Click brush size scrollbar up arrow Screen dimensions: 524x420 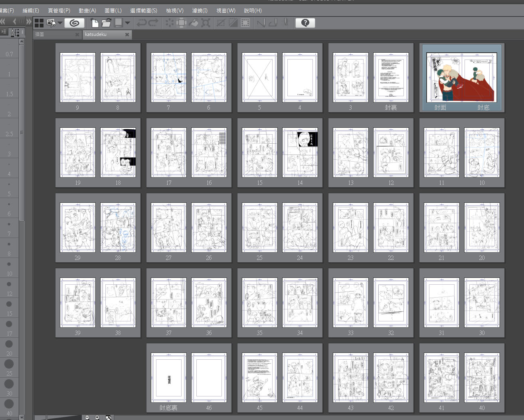pos(22,41)
